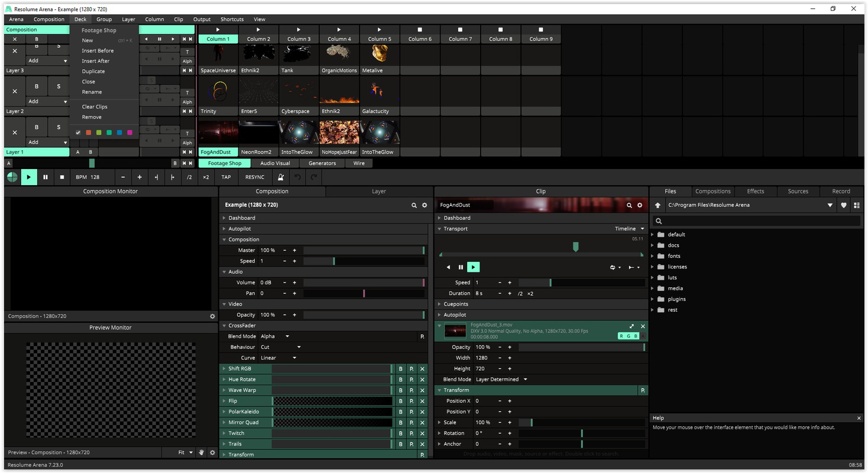Trigger Column 3 play arrow

(x=299, y=30)
